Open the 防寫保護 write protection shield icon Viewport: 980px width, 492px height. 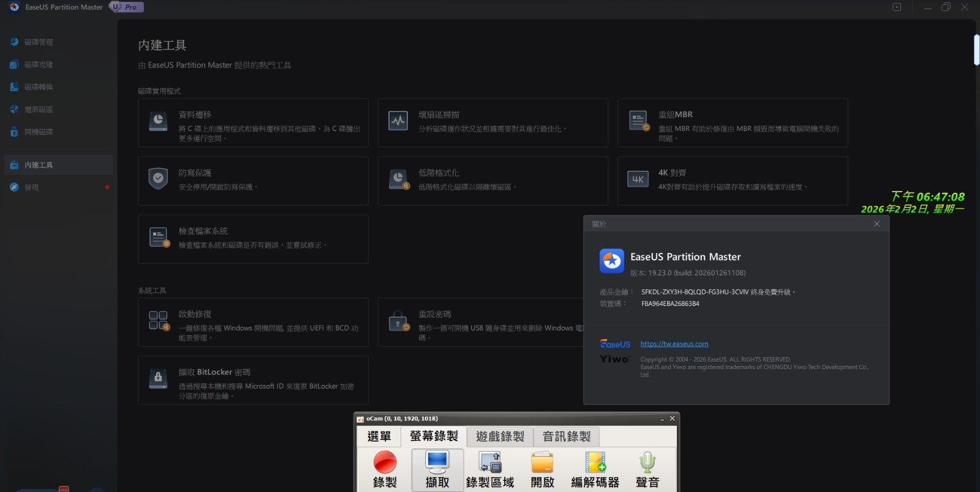(158, 179)
